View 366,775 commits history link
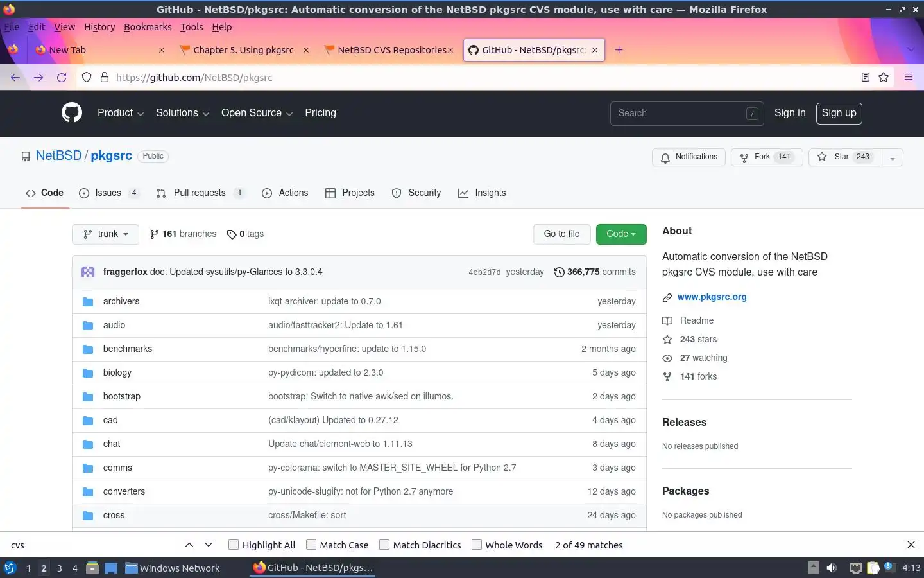 coord(595,272)
